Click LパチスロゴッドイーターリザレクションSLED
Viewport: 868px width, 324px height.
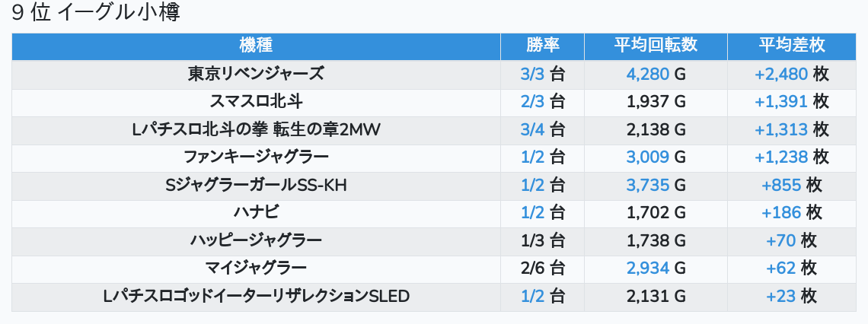[256, 296]
